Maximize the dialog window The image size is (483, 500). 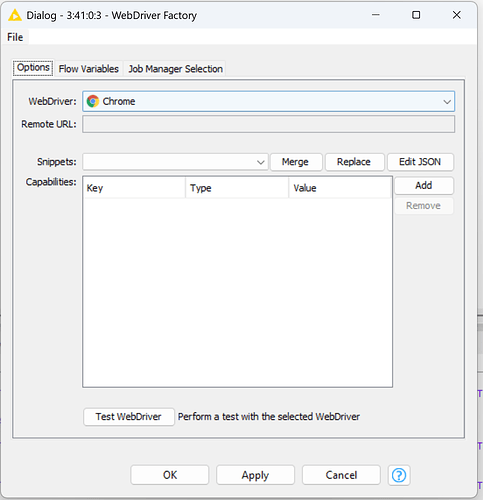[x=416, y=15]
